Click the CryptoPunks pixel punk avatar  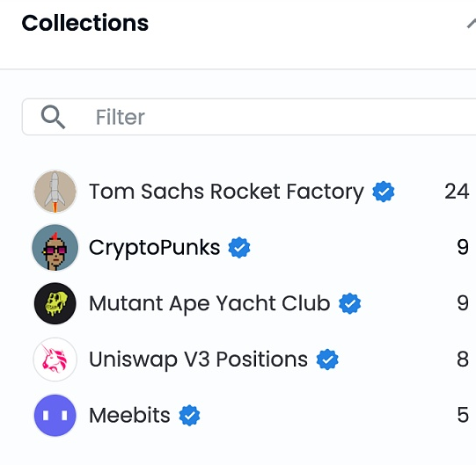coord(55,248)
